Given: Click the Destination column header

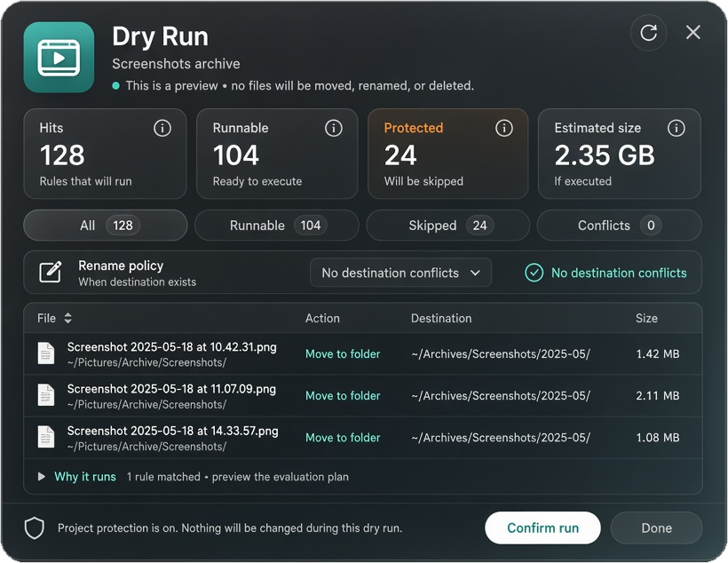Looking at the screenshot, I should [x=441, y=318].
